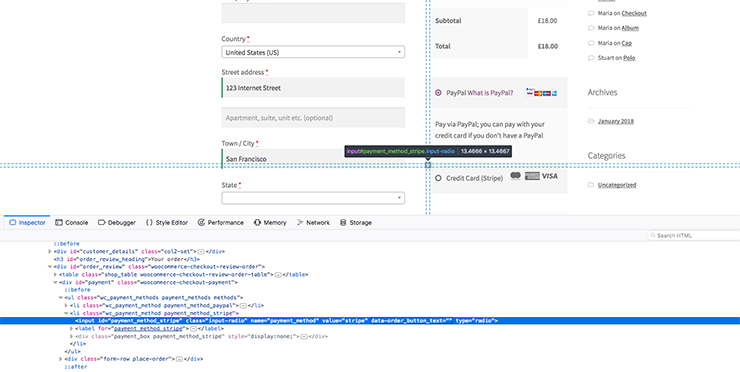Click ellipsis badge in customer_details node

(x=201, y=252)
